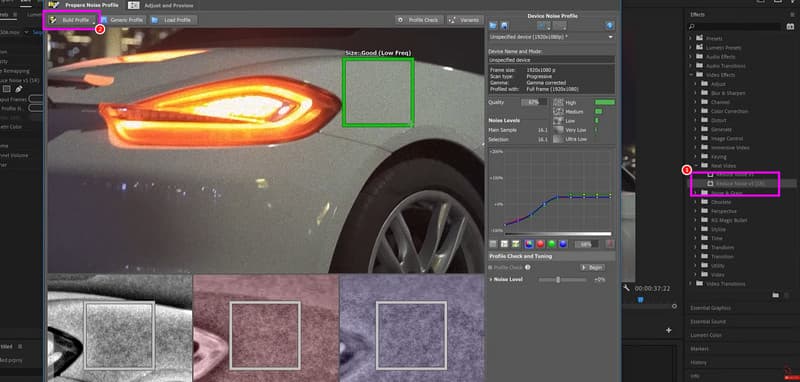This screenshot has width=800, height=382.
Task: Open the Variants button
Action: [464, 20]
